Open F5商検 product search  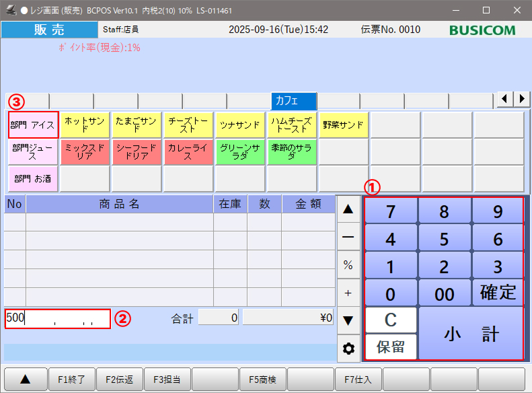(263, 380)
